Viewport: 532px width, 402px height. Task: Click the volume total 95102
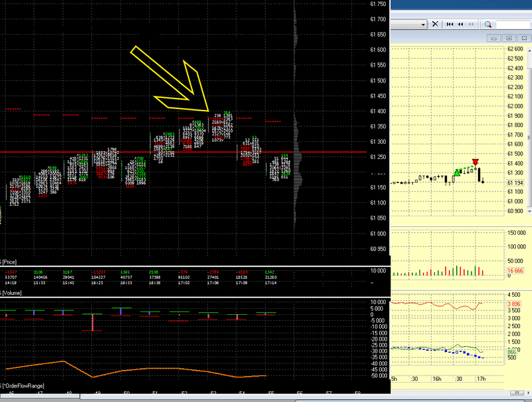click(x=184, y=278)
